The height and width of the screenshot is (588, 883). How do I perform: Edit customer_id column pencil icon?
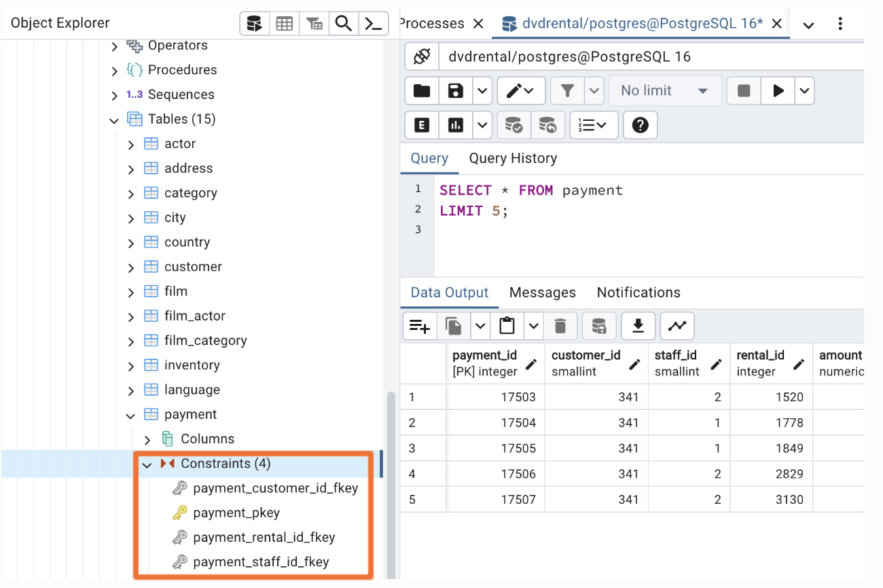tap(635, 364)
